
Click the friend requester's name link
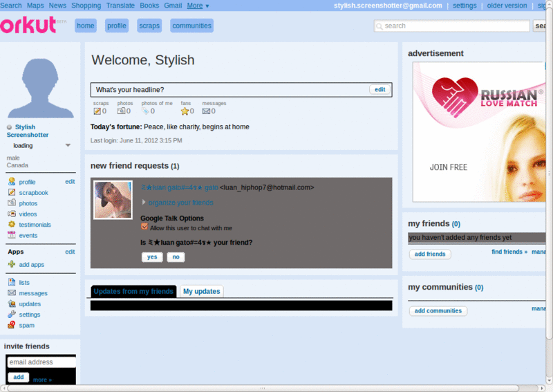click(179, 188)
